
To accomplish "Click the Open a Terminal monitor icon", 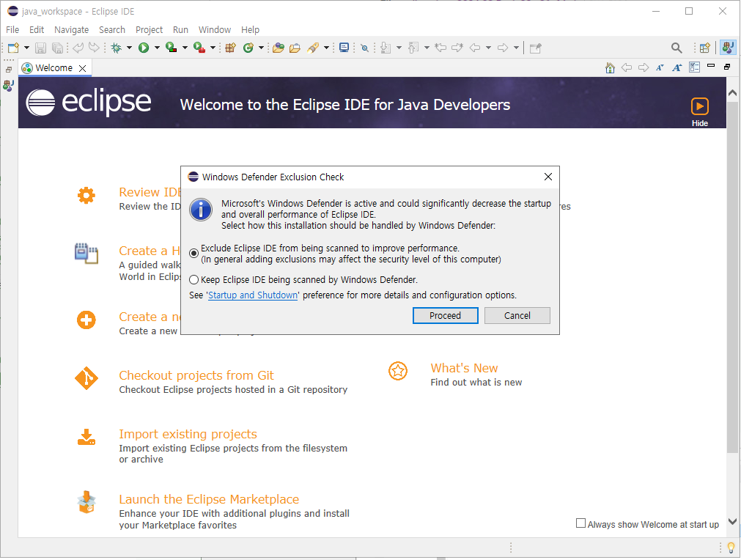I will tap(344, 48).
